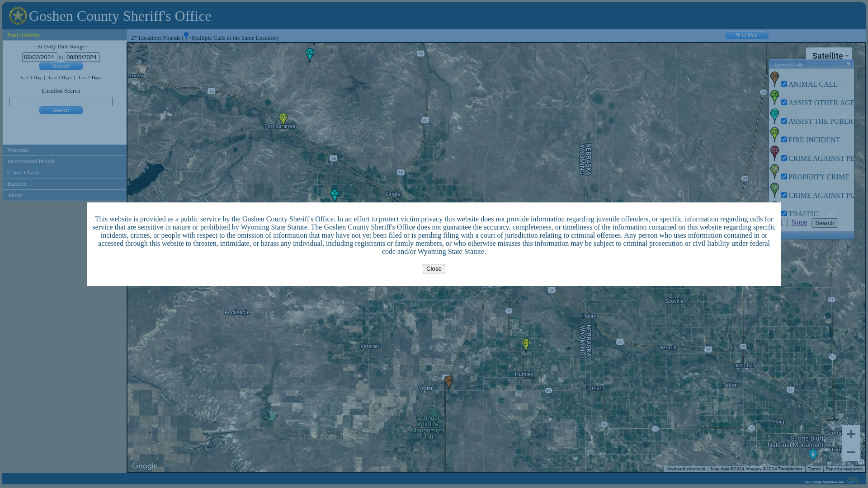Select the Last 3 Days link
This screenshot has height=488, width=868.
point(60,77)
